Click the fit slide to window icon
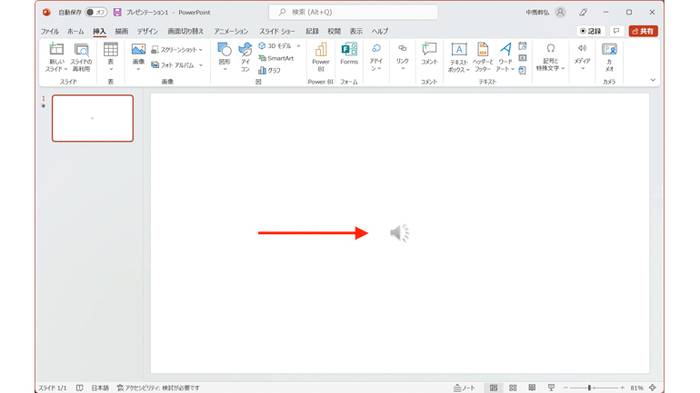 (653, 388)
